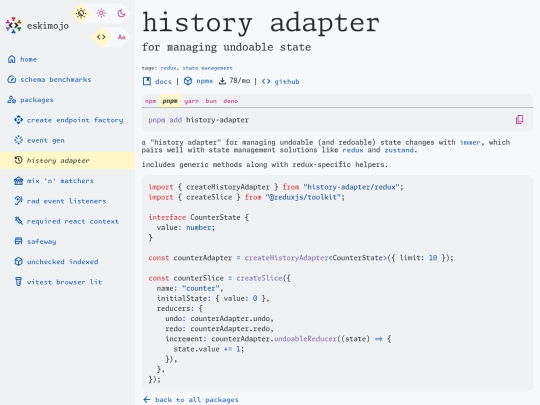Click the docs book icon
The image size is (540, 405).
147,81
